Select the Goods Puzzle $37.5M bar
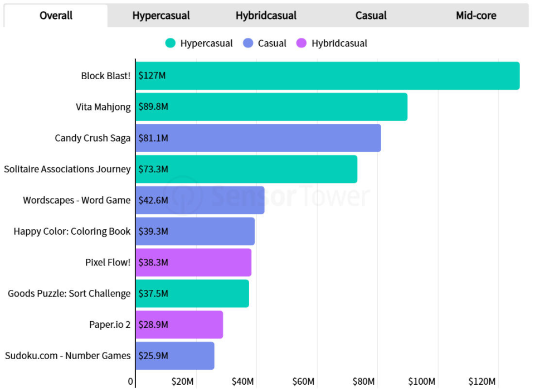The height and width of the screenshot is (392, 535). point(192,293)
